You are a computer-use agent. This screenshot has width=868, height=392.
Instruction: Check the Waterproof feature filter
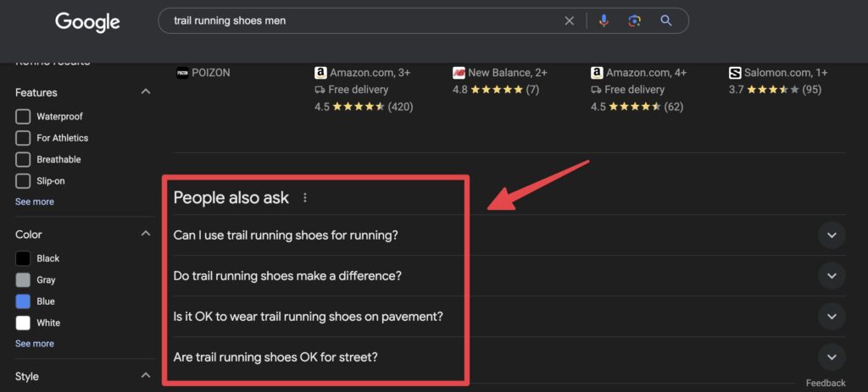click(x=23, y=117)
